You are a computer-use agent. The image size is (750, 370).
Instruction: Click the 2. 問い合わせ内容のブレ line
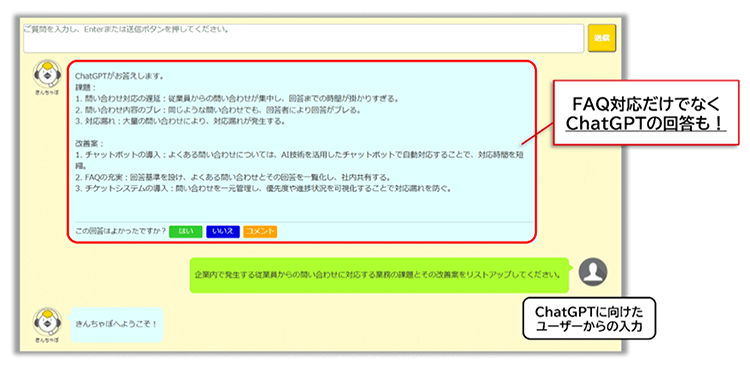click(x=218, y=110)
